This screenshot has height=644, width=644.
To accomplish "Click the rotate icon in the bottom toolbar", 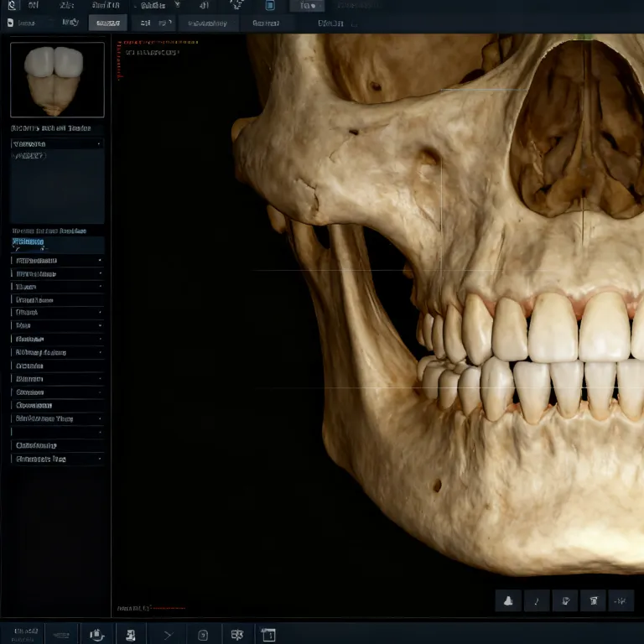I will click(97, 634).
